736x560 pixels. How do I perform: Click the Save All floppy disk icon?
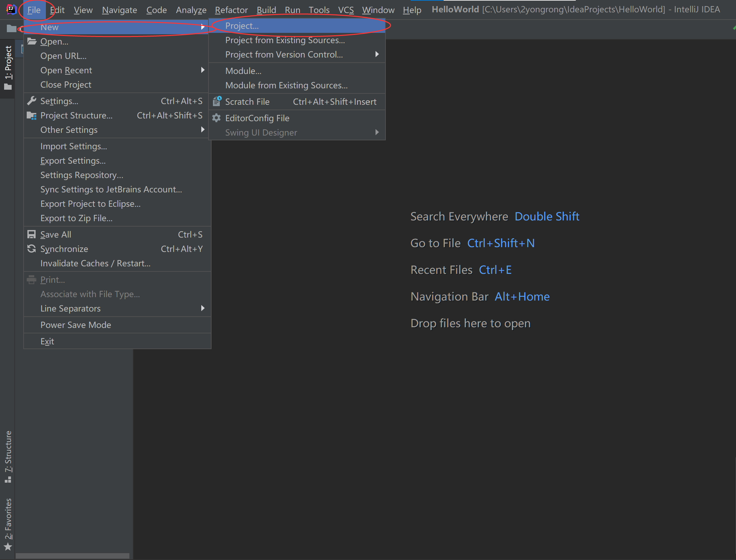pos(31,234)
